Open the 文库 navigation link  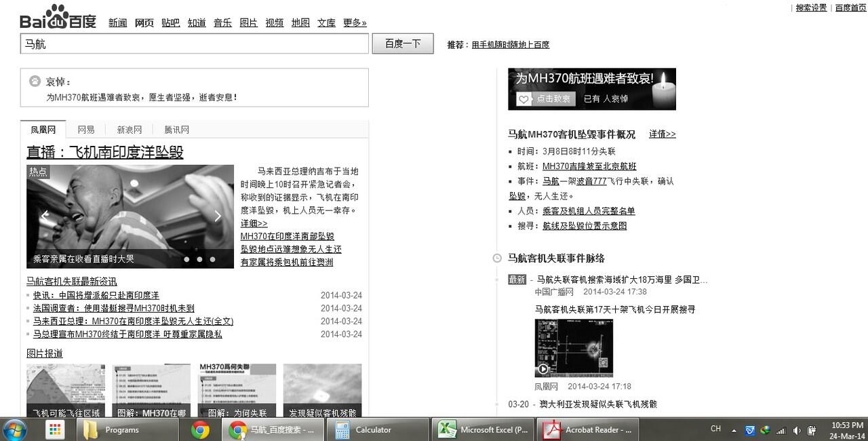(x=326, y=23)
